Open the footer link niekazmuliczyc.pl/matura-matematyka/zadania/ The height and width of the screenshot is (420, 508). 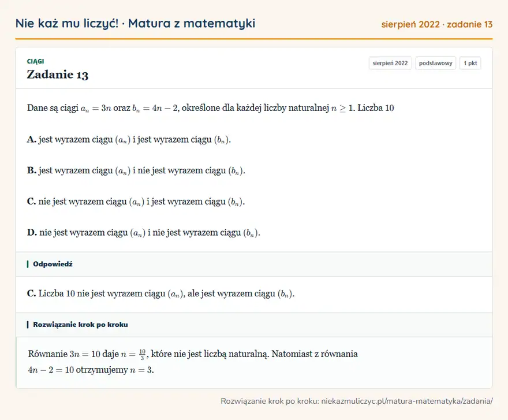click(x=407, y=401)
